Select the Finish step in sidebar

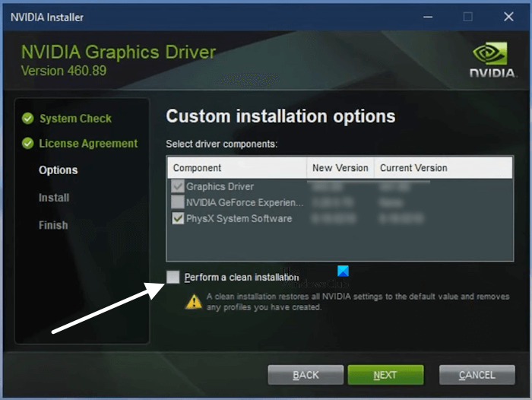pos(53,225)
